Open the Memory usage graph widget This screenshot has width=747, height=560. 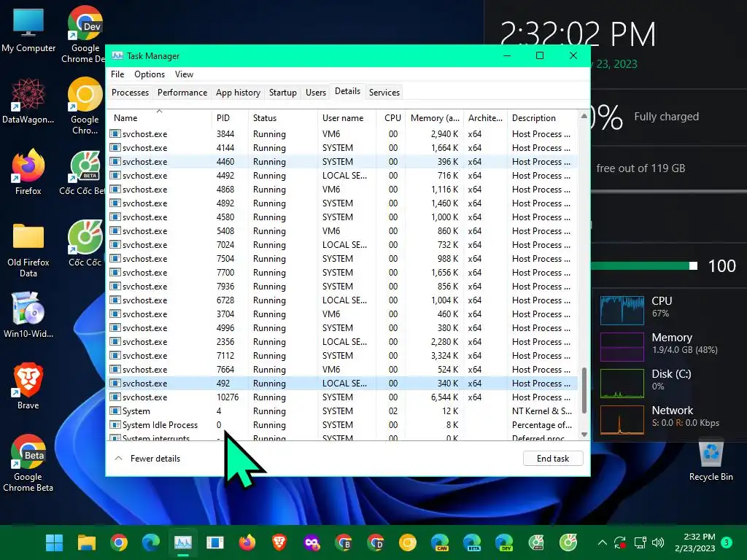click(622, 346)
